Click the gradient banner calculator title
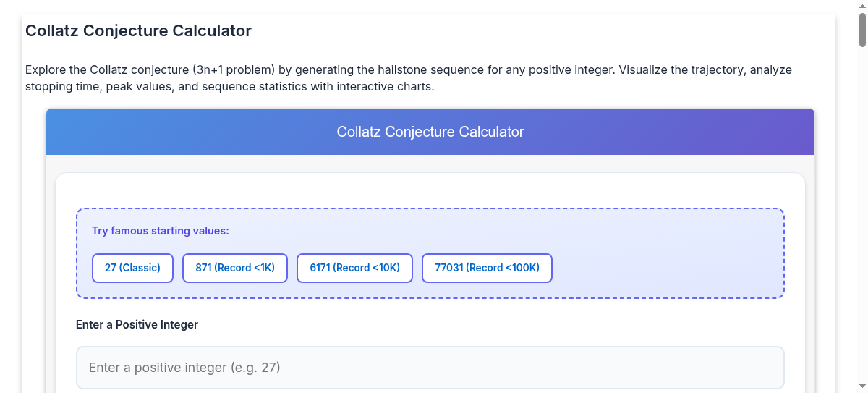Viewport: 868px width, 393px height. (430, 132)
